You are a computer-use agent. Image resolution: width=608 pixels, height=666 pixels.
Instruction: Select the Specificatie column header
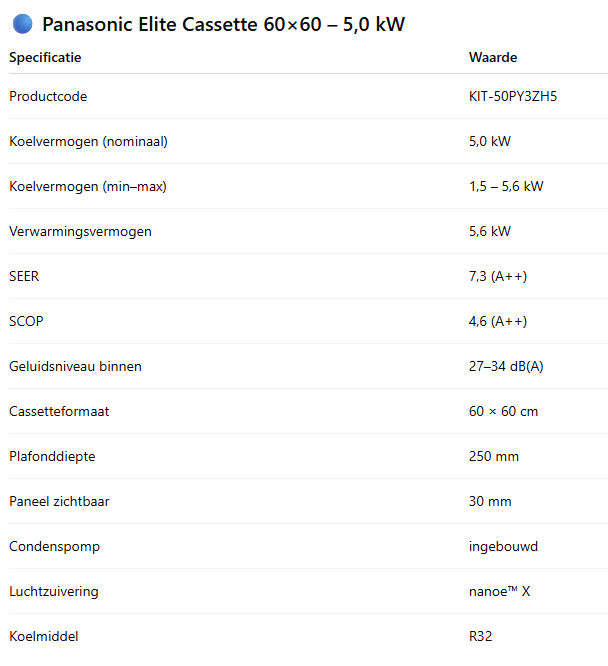click(45, 57)
